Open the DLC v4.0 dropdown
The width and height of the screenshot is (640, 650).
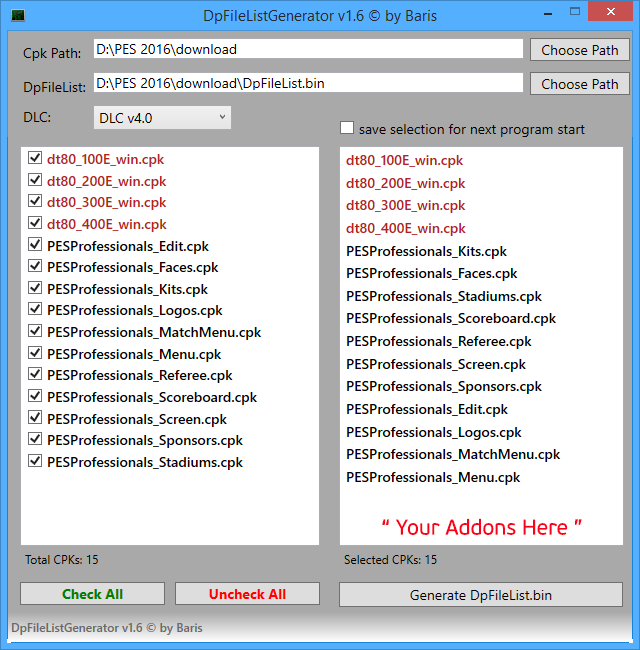pyautogui.click(x=162, y=118)
